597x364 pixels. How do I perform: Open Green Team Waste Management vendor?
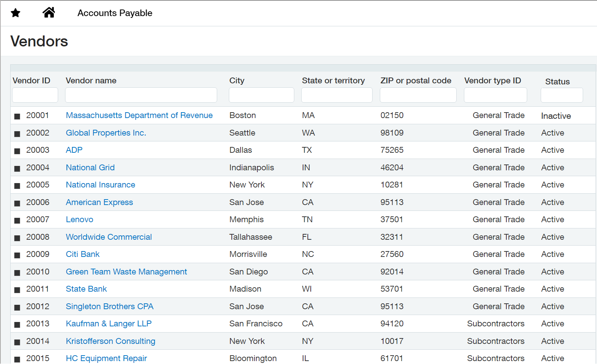126,272
